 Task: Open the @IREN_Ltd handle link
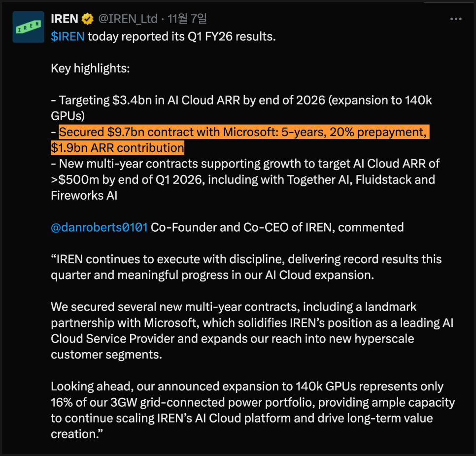[128, 19]
